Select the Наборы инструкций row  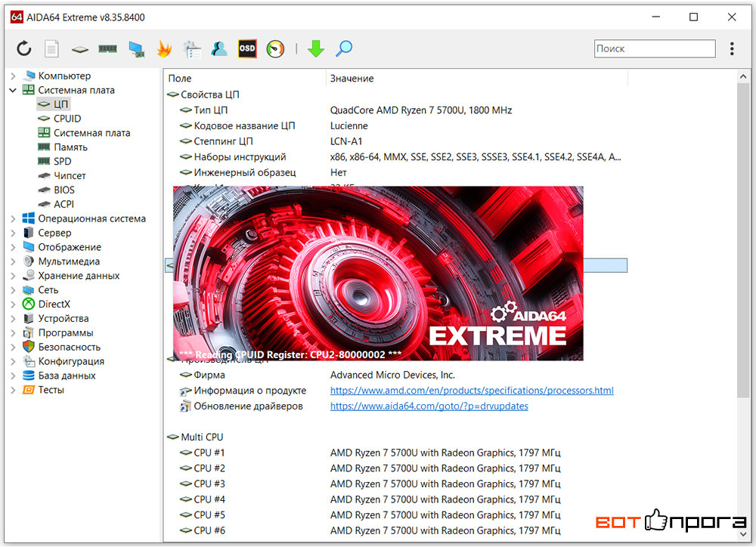point(396,157)
